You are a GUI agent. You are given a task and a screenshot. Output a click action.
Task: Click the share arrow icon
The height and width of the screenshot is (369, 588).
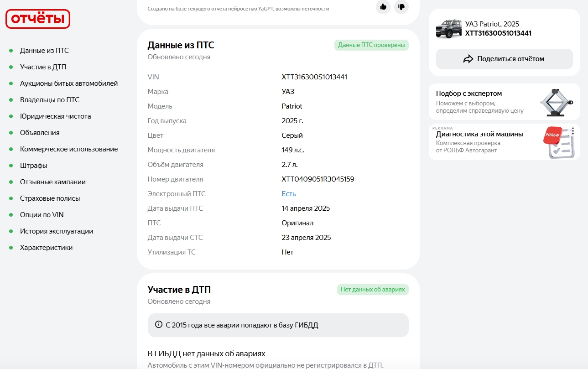[468, 59]
